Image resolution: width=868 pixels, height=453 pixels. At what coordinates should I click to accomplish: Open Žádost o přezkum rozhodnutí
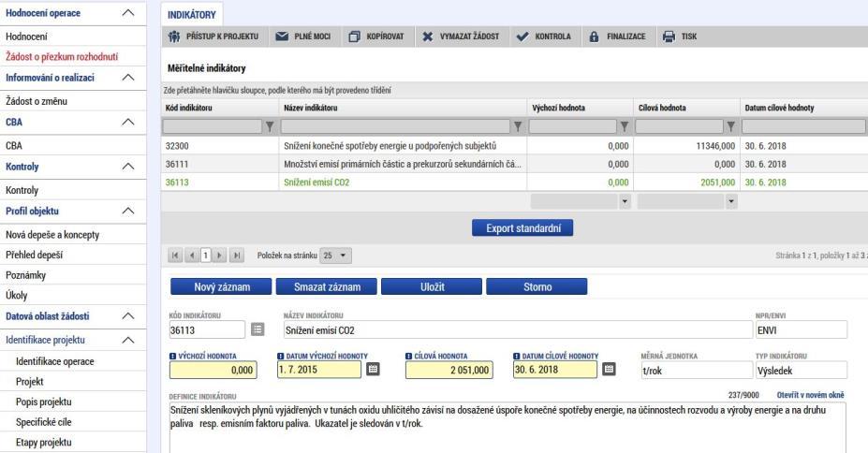pos(62,56)
